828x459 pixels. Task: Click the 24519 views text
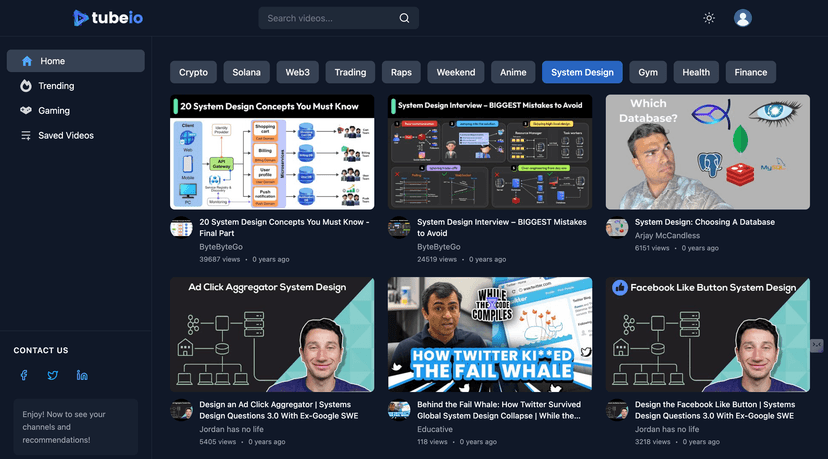[437, 259]
